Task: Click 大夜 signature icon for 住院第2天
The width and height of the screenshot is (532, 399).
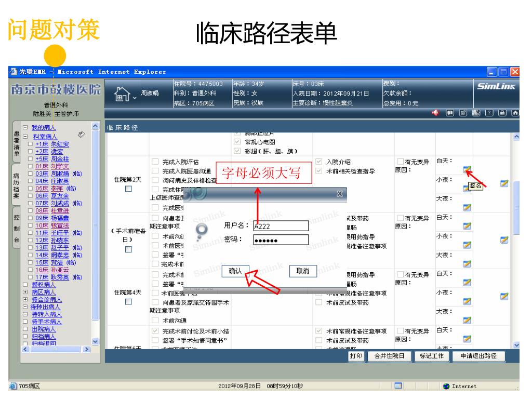Action: click(467, 207)
